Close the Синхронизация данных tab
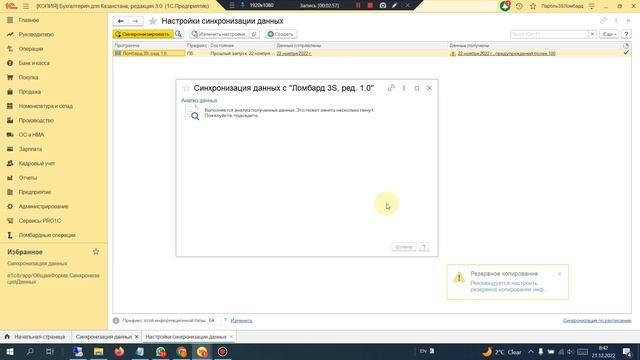Screen dimensions: 640x360 137,337
